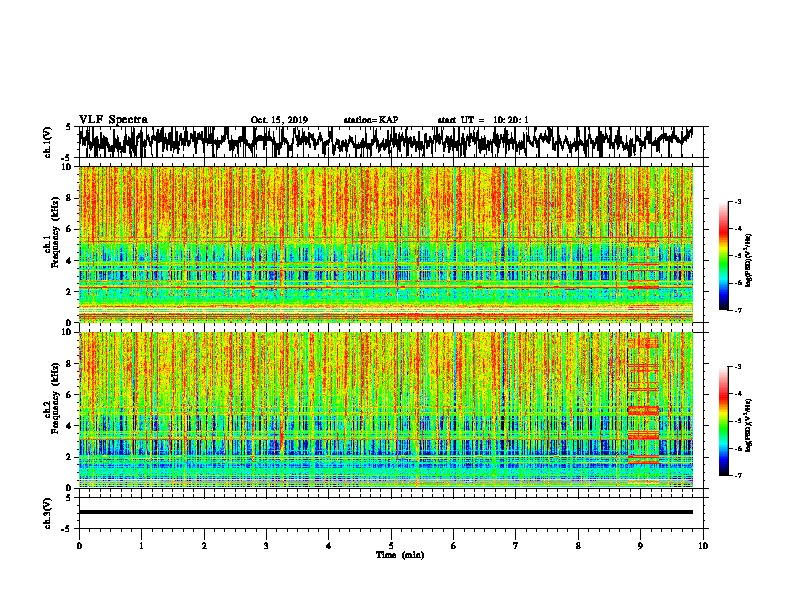Click the "-3" tick on ch.2 colorbar

[737, 367]
